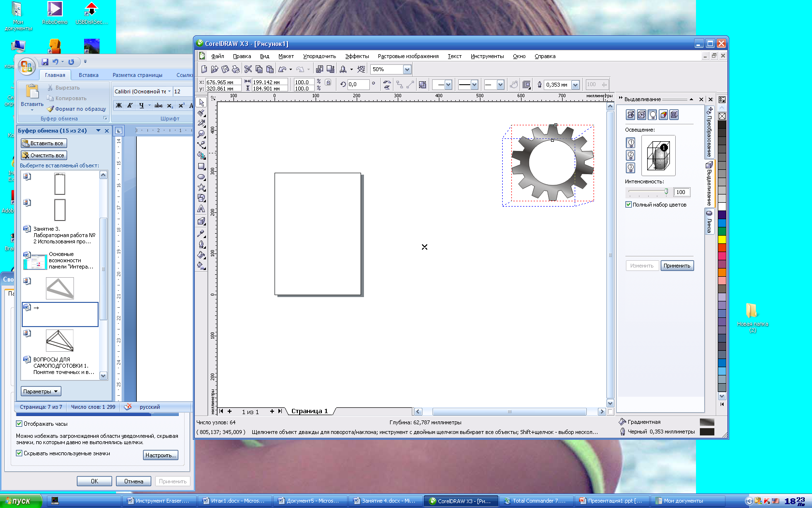This screenshot has width=812, height=508.
Task: Select the Eyedropper tool in toolbox
Action: pyautogui.click(x=202, y=233)
